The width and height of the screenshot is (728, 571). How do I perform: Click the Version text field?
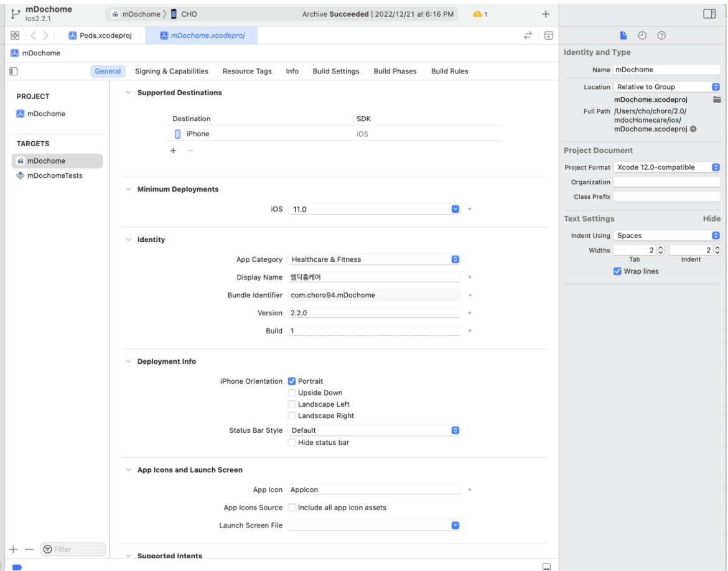pyautogui.click(x=374, y=313)
